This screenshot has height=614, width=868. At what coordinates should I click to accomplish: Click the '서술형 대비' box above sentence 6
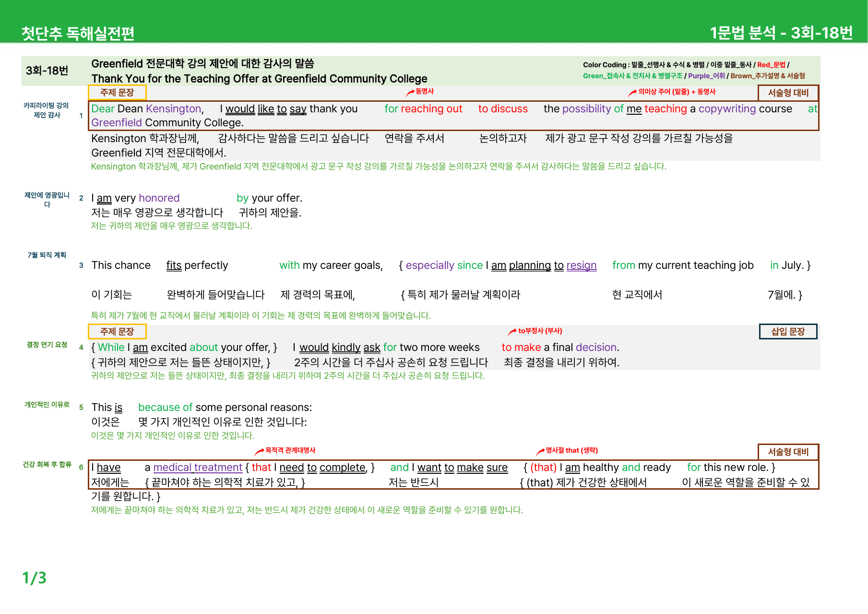click(x=788, y=452)
